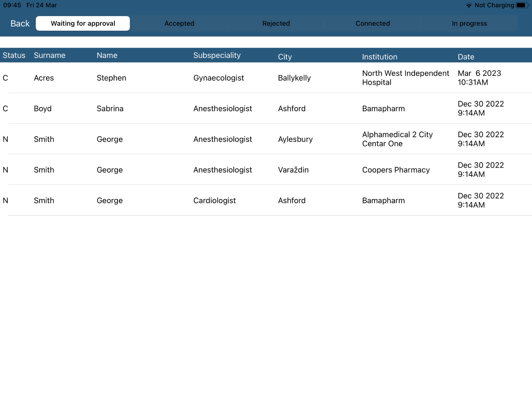Screen dimensions: 532x399
Task: Select the Coopers Pharmacy row
Action: click(396, 170)
